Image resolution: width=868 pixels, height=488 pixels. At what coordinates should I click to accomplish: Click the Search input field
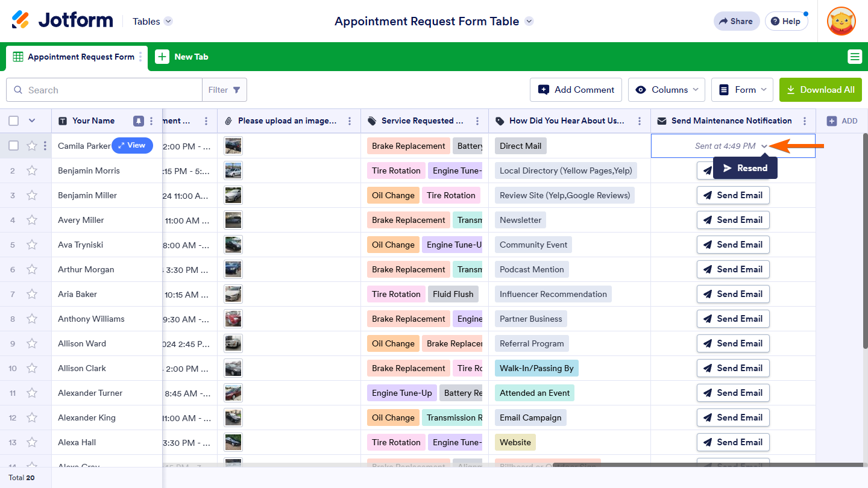[x=104, y=90]
